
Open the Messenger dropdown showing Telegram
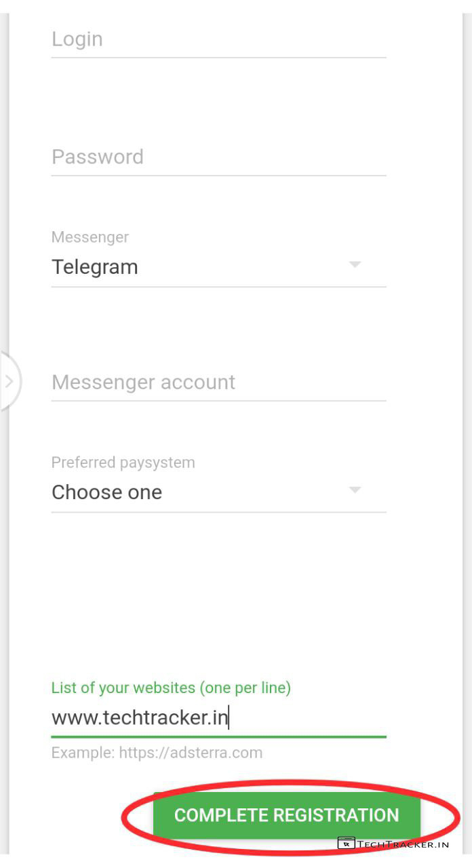[x=218, y=267]
